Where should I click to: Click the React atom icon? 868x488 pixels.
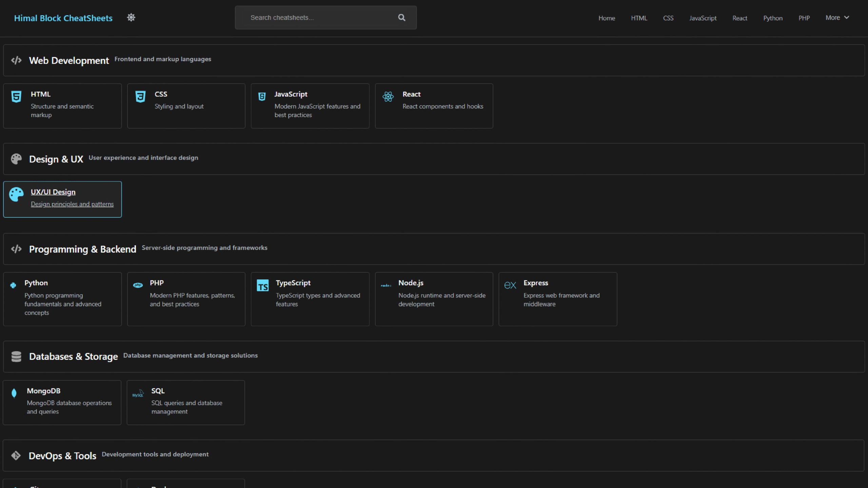[388, 97]
